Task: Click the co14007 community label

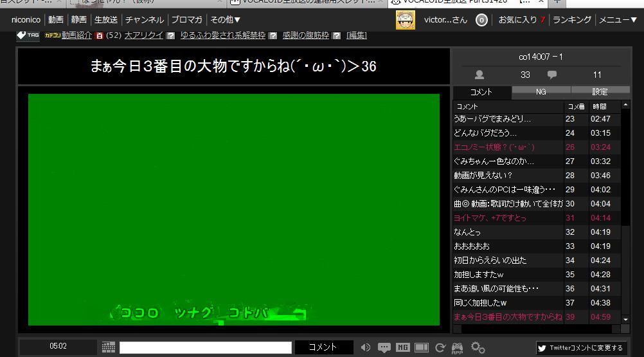Action: (541, 57)
